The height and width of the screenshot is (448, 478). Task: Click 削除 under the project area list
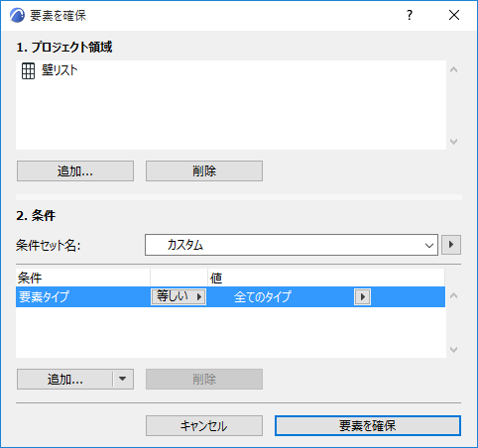click(x=204, y=171)
